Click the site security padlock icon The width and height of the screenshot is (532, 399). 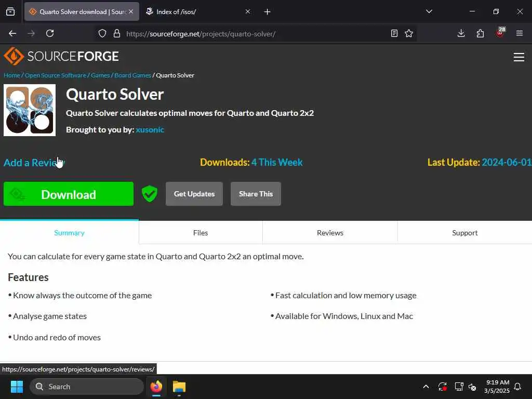pyautogui.click(x=117, y=33)
